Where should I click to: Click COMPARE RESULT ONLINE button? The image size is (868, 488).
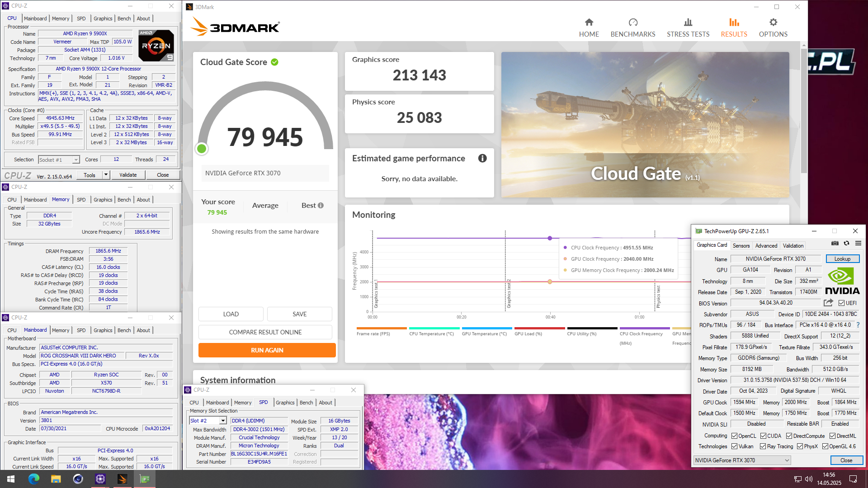tap(265, 332)
